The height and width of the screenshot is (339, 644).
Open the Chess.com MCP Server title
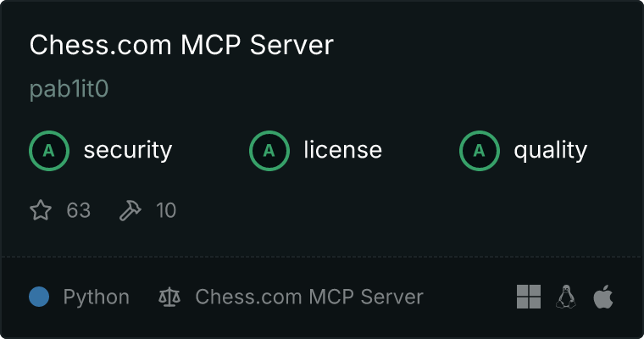[x=181, y=45]
